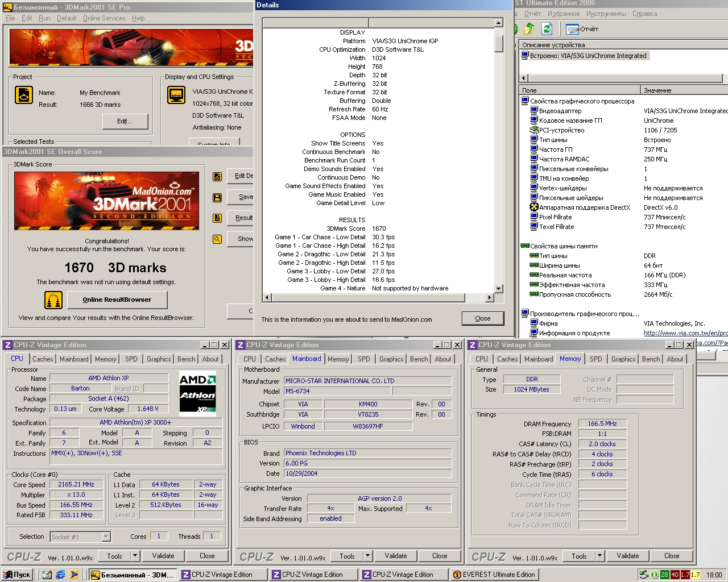The height and width of the screenshot is (582, 728).
Task: Switch to SPD tab in Mainboard tab window
Action: (x=364, y=359)
